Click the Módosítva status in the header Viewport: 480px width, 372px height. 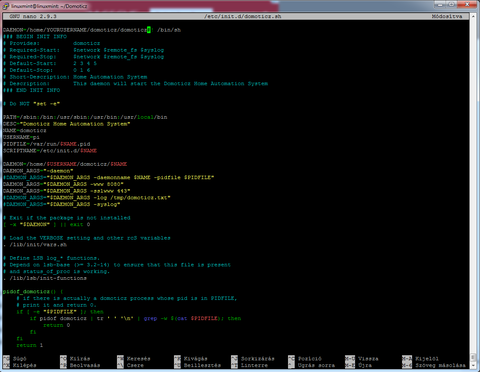447,16
